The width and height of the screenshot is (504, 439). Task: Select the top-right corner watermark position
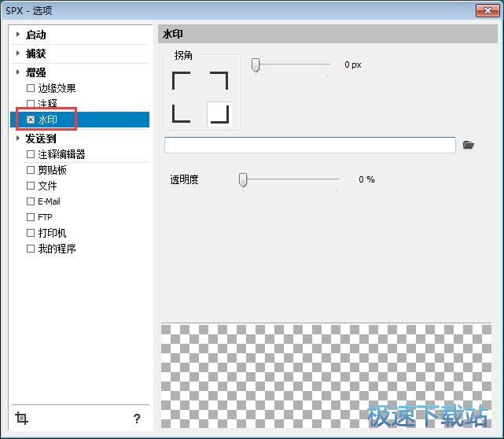click(219, 80)
